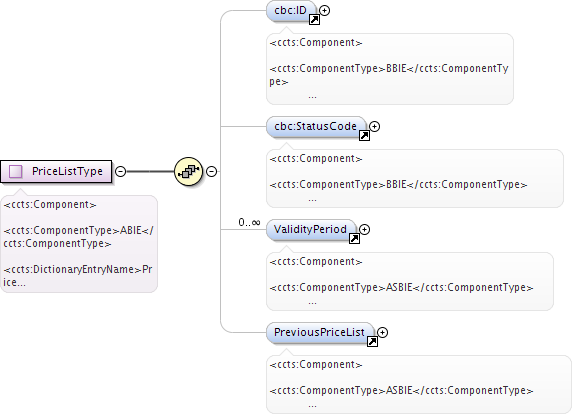This screenshot has height=417, width=579.
Task: Click the purple square icon in PriceListType
Action: pos(16,171)
